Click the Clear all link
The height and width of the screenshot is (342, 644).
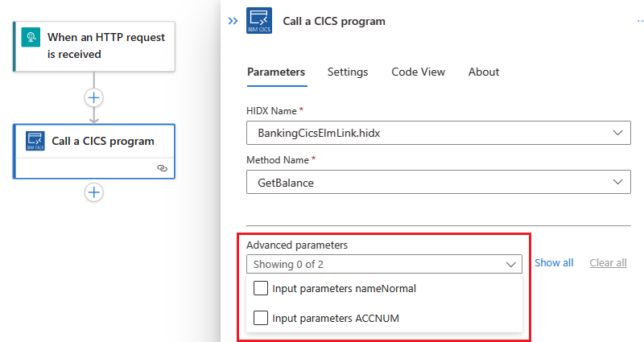(x=608, y=263)
